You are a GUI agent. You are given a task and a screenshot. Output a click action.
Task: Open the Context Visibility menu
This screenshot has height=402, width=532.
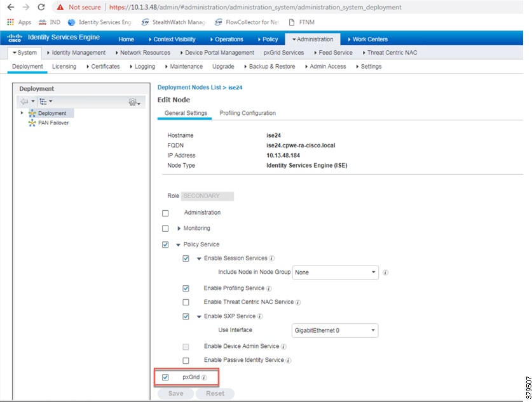172,39
